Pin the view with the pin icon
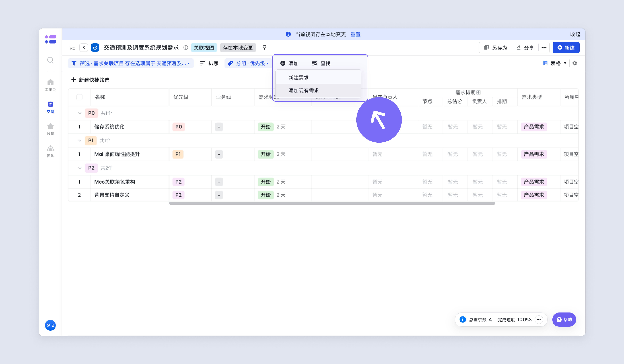Viewport: 624px width, 364px height. [264, 47]
